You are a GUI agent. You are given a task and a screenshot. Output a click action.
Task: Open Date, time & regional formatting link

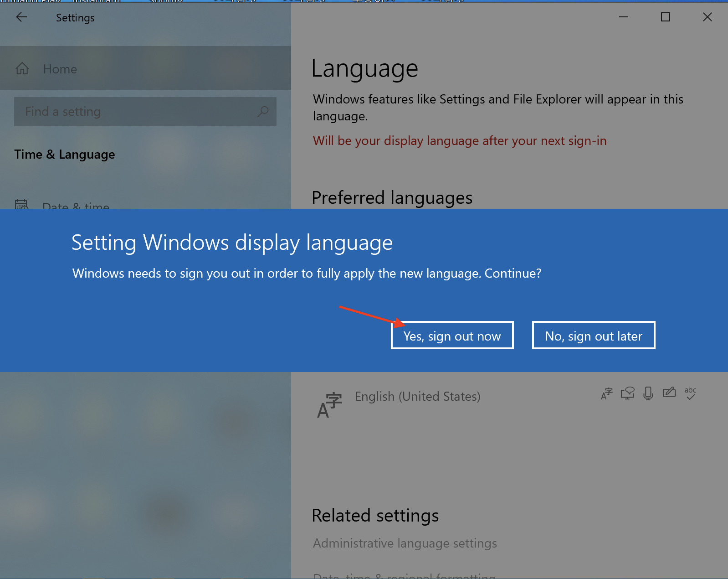(x=405, y=575)
